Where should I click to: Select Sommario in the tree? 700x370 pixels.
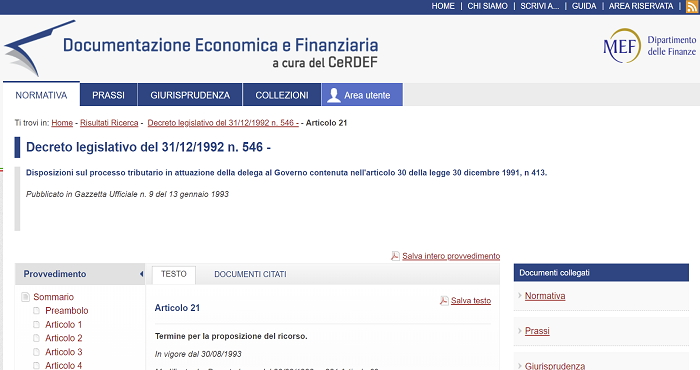click(x=54, y=297)
